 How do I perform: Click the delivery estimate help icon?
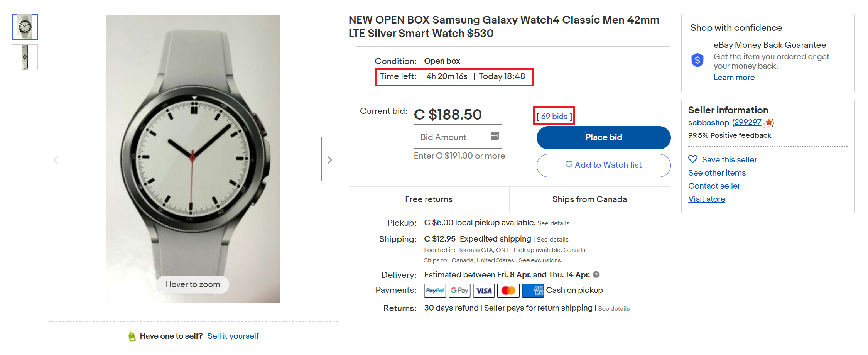pos(596,275)
